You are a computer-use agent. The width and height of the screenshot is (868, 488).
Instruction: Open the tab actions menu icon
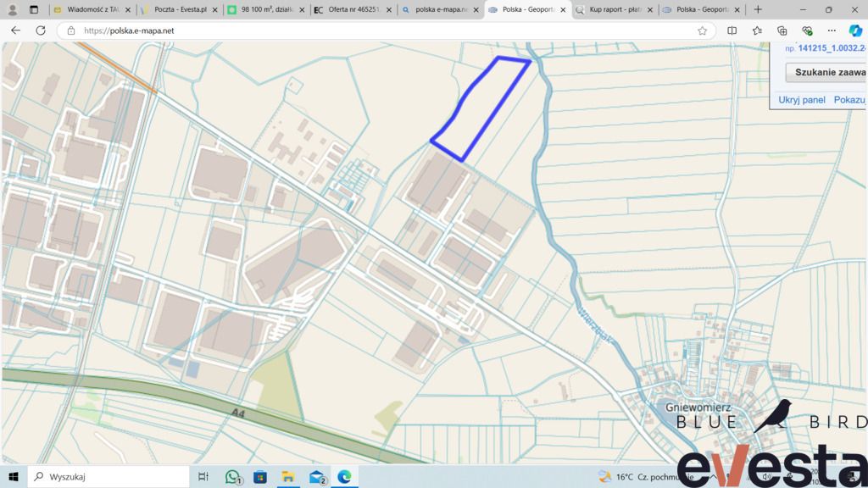(34, 10)
